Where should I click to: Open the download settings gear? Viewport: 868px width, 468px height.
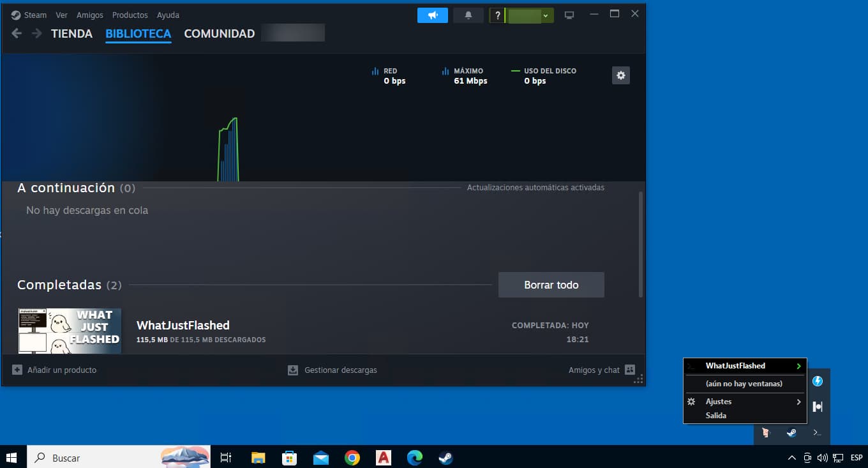(621, 75)
